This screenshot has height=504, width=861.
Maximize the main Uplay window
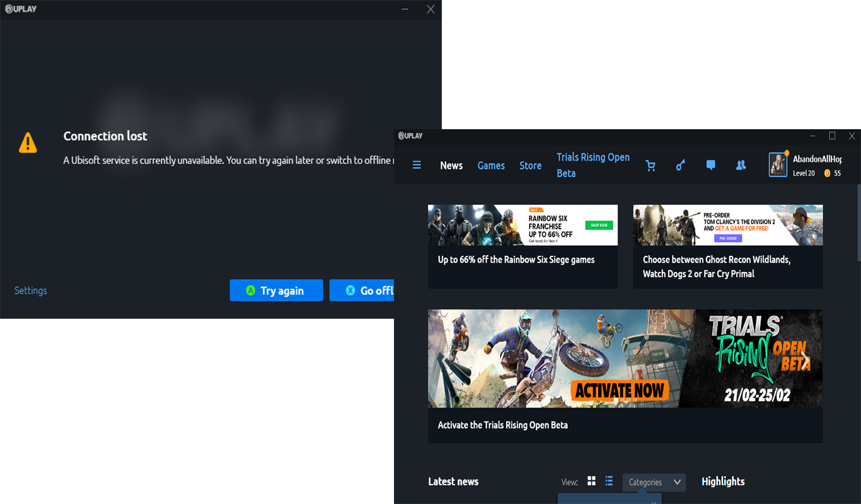tap(832, 135)
